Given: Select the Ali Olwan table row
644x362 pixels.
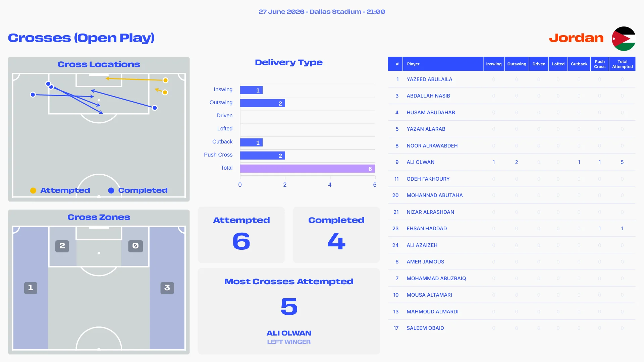Looking at the screenshot, I should coord(512,162).
